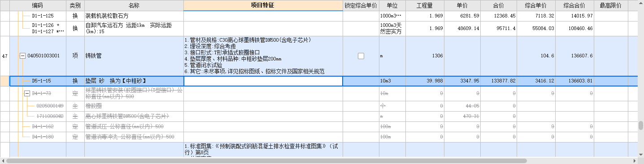Click the empty 项目特征 cell of D5-1-15

[x=263, y=81]
